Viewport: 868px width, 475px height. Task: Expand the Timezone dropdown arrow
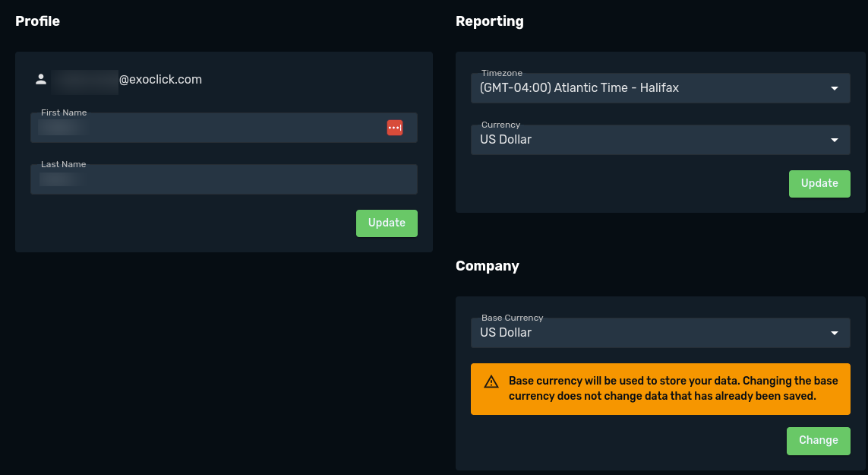[835, 88]
